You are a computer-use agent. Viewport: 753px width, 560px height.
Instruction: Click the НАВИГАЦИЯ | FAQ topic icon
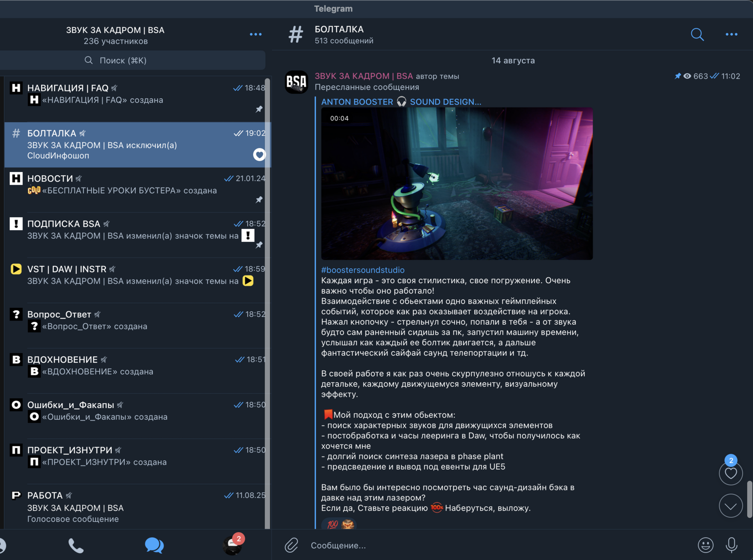click(x=16, y=88)
